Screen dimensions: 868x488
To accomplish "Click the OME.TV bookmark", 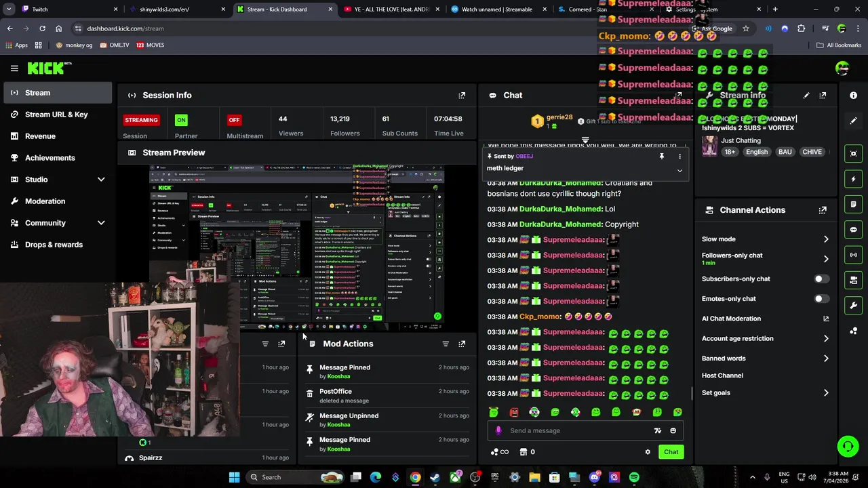I will 113,45.
